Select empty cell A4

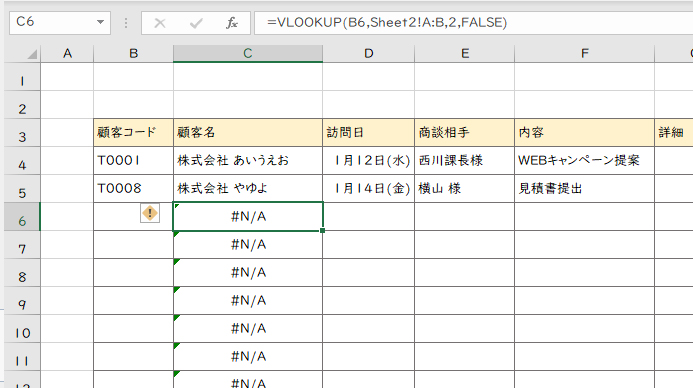67,160
